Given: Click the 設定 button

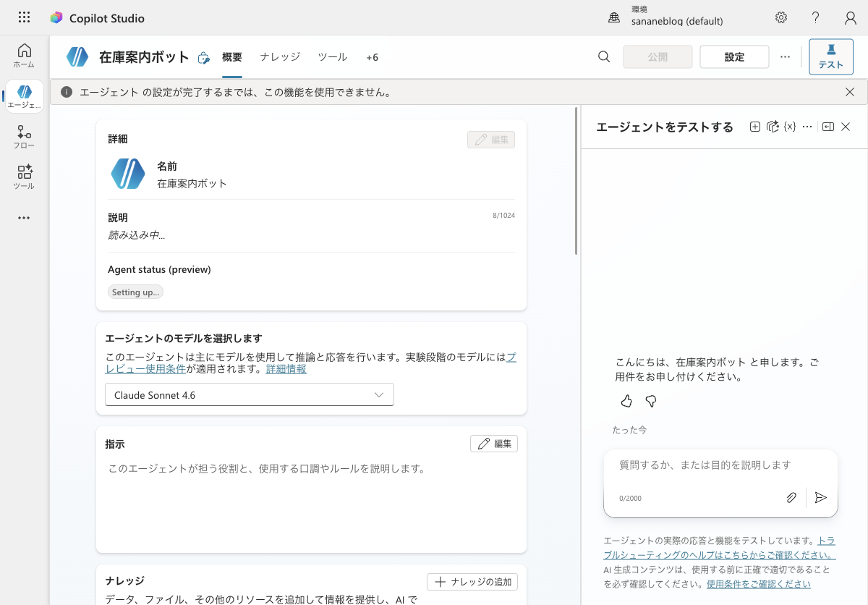Looking at the screenshot, I should pos(734,57).
